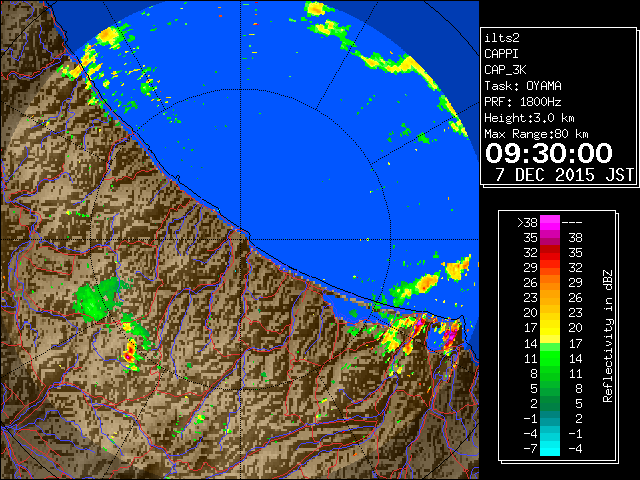Click the 'Reflectivity in dBZ' legend title
Viewport: 640px width, 480px height.
pos(607,336)
